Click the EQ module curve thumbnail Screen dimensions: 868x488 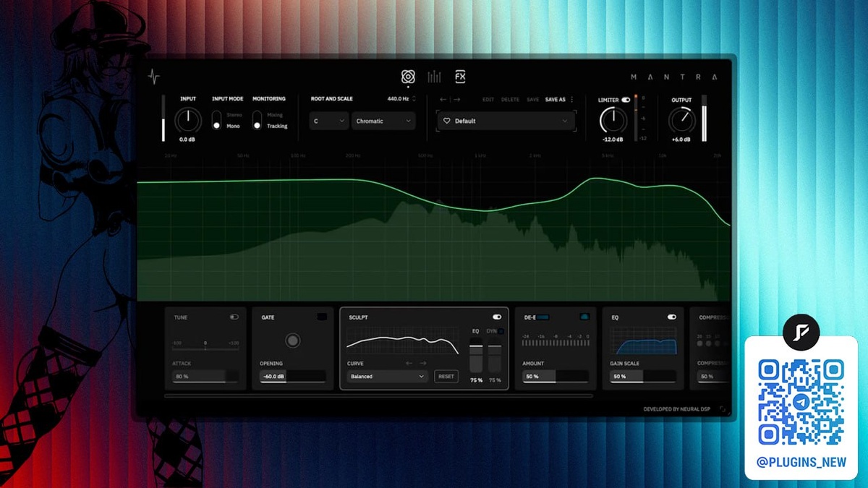(643, 341)
